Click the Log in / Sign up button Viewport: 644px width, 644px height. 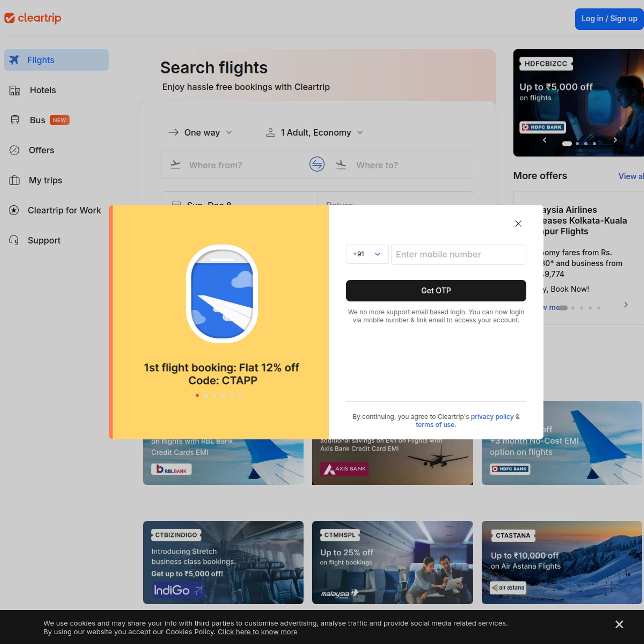(x=609, y=19)
